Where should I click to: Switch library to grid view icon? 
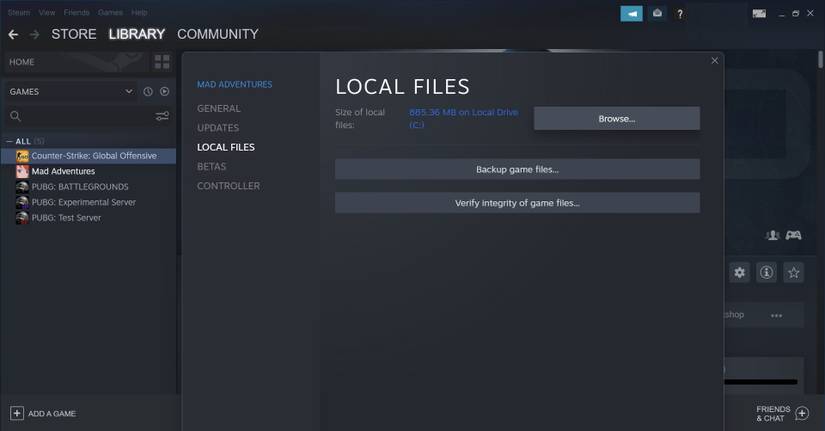(x=162, y=62)
